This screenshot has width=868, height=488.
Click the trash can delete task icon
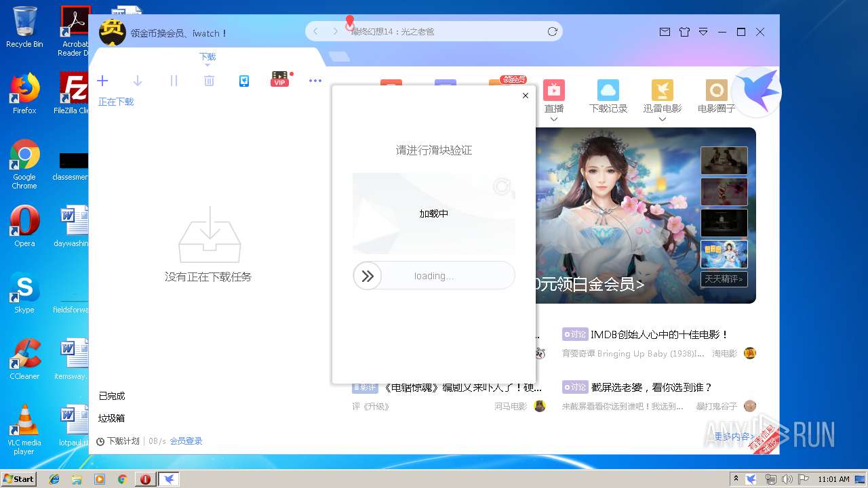point(209,81)
